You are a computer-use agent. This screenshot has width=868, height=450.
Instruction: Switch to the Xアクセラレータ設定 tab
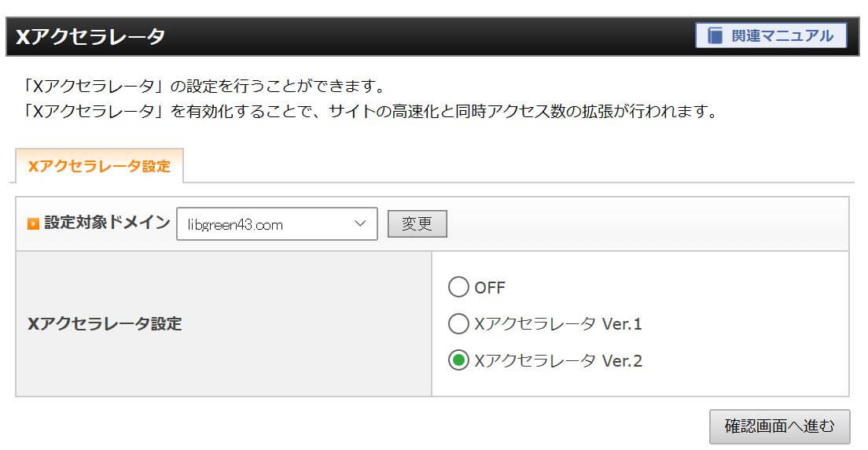(x=99, y=166)
